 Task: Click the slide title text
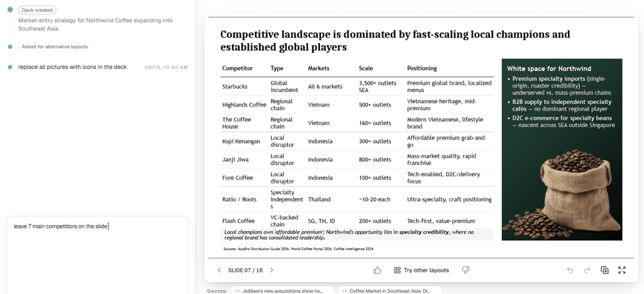[395, 40]
